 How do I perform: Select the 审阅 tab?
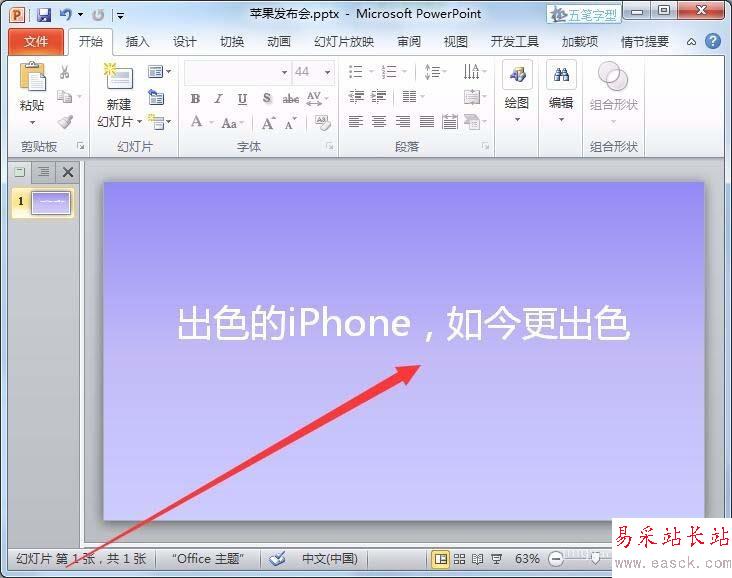(x=409, y=42)
